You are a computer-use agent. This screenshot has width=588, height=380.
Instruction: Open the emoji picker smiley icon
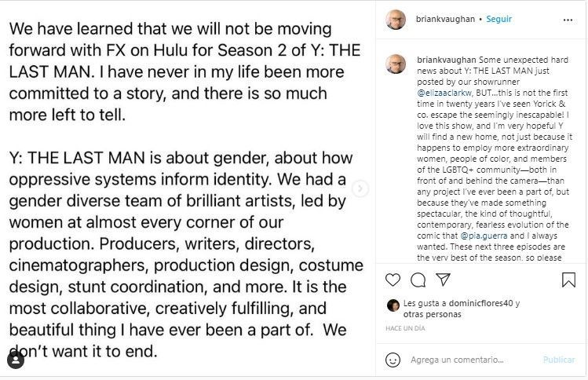point(393,360)
